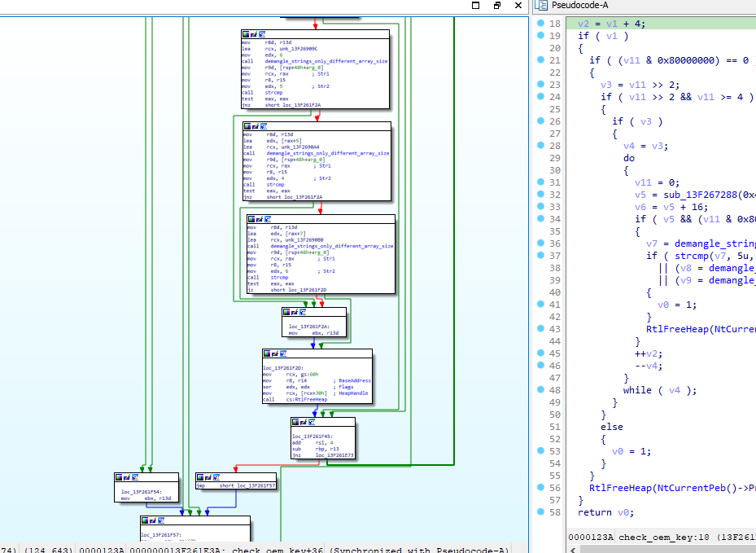Click Pseudocode-A tab page icon
This screenshot has height=553, width=756.
pos(541,6)
